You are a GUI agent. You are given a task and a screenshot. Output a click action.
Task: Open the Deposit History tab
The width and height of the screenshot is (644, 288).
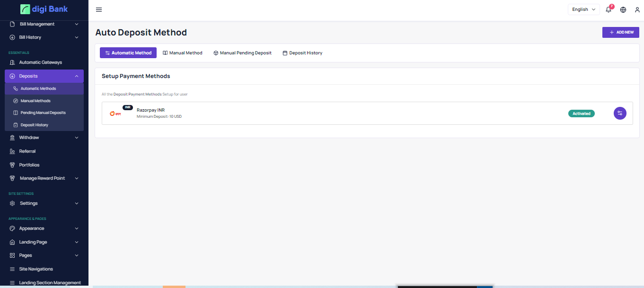coord(302,53)
